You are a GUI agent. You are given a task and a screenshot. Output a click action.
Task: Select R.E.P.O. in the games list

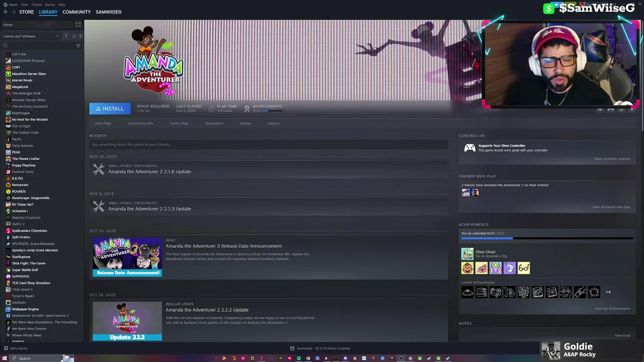click(x=17, y=178)
